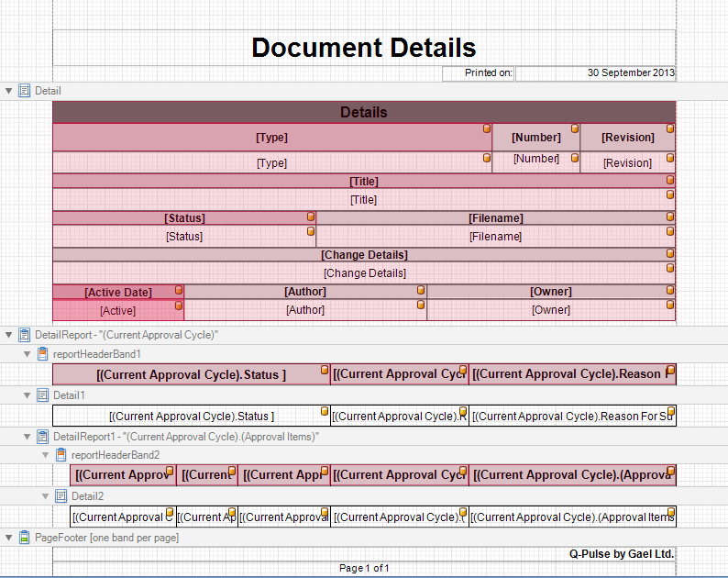The height and width of the screenshot is (578, 728).
Task: Select the Document Details title label
Action: (x=364, y=48)
